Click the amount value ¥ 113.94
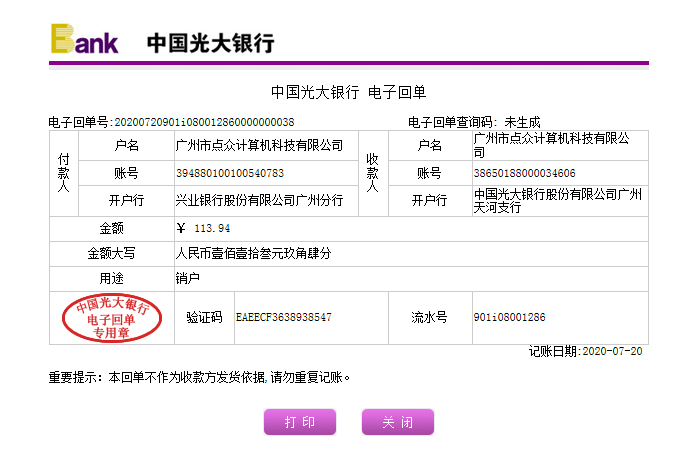This screenshot has width=676, height=455. pos(203,228)
